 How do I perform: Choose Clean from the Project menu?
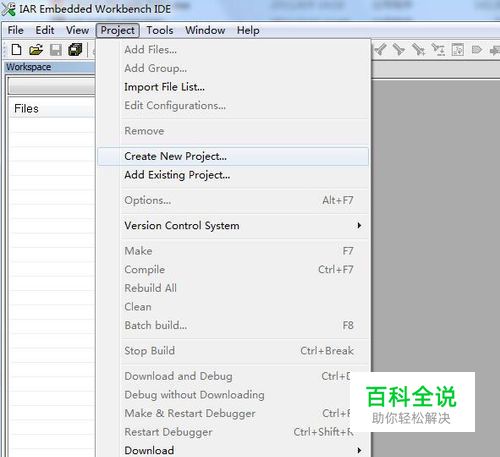(x=233, y=307)
